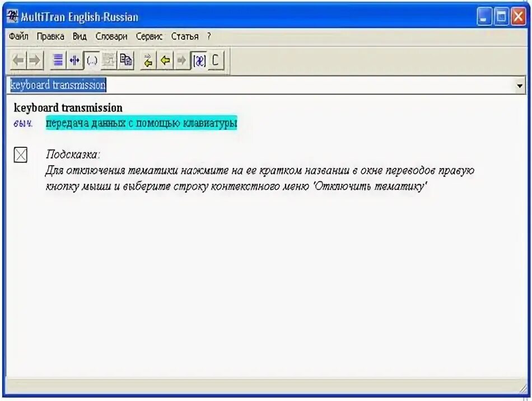532x401 pixels.
Task: Toggle the bracketed [x] toolbar button
Action: click(x=199, y=60)
